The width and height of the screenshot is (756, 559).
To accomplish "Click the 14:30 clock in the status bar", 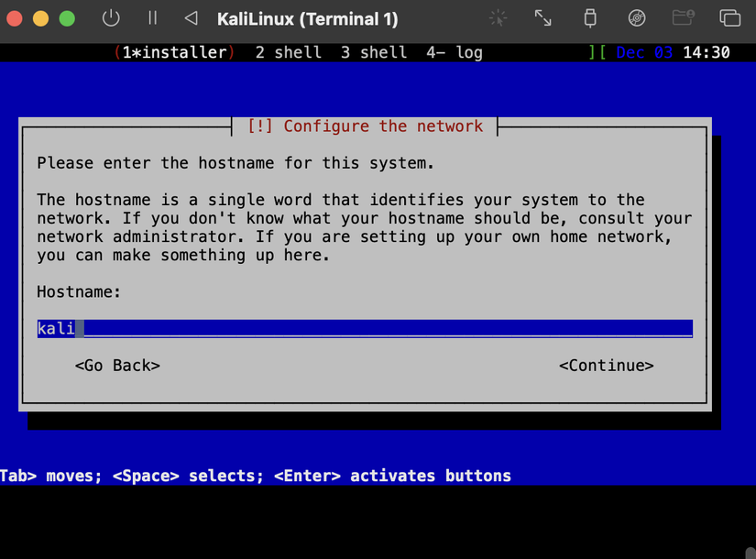I will (707, 52).
